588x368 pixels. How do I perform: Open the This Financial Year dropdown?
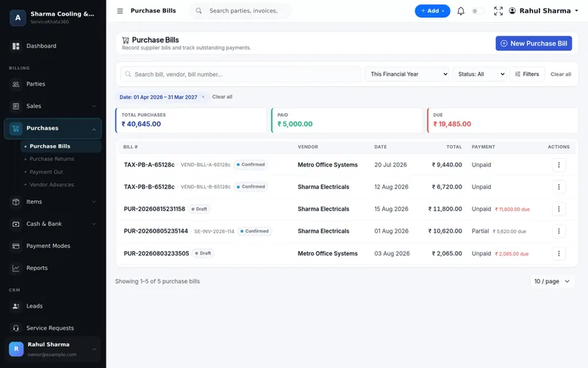coord(407,74)
